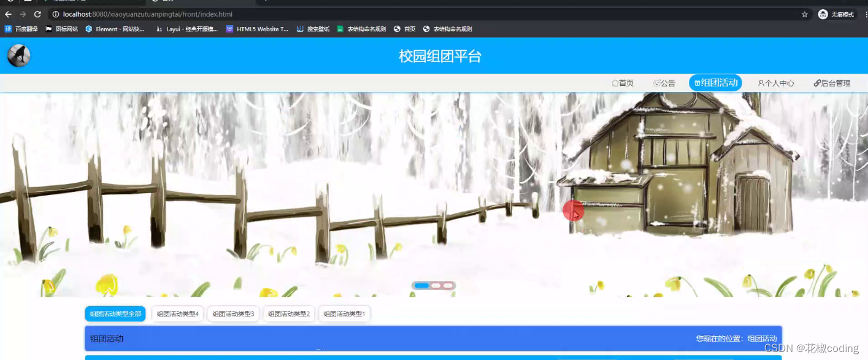The width and height of the screenshot is (868, 360).
Task: Click the site info icon in address bar
Action: pos(56,14)
